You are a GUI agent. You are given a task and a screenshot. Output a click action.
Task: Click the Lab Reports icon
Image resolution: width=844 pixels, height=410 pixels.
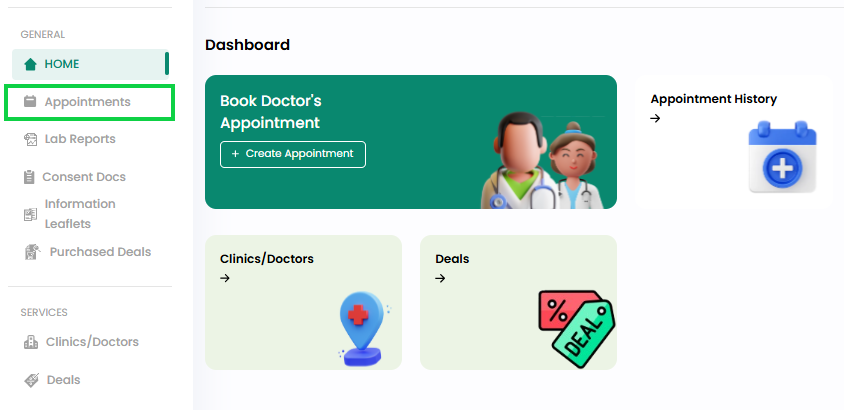(x=31, y=139)
